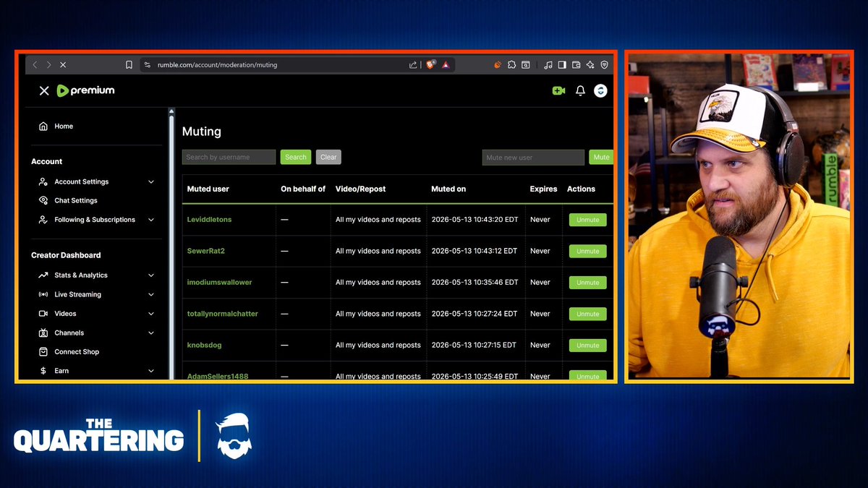Go to Rumble premium logo

coord(85,90)
